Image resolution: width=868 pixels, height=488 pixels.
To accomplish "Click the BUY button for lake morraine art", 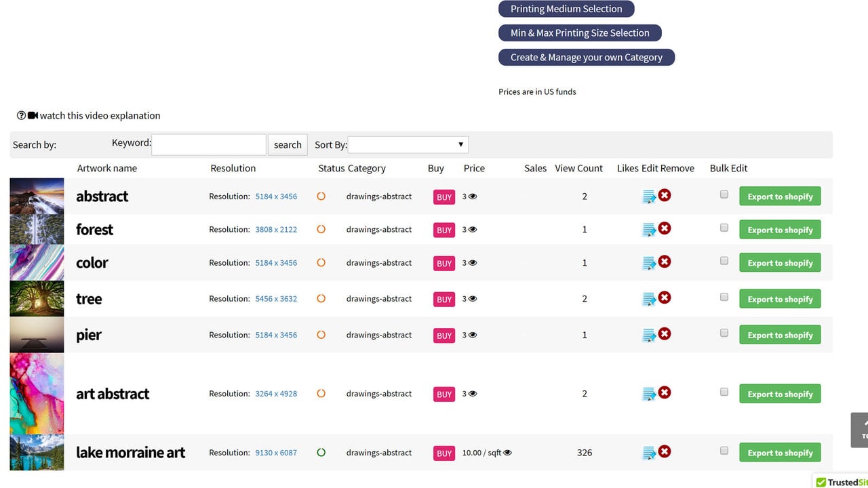I will (444, 453).
